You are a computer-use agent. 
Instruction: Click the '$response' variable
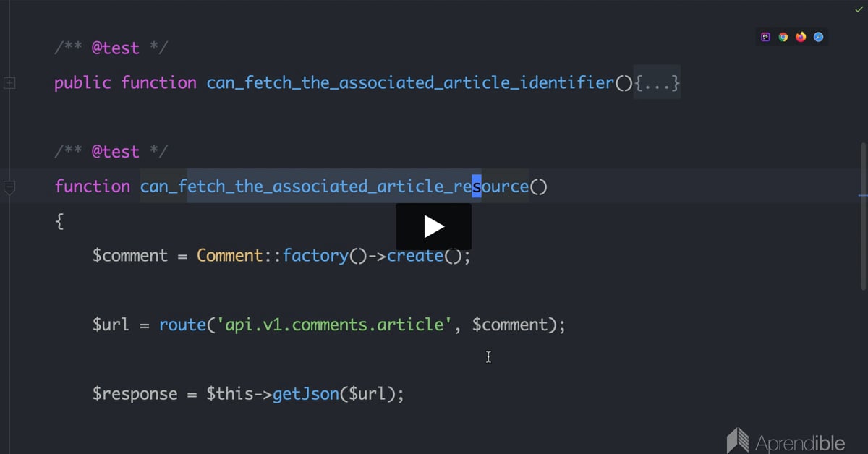135,394
